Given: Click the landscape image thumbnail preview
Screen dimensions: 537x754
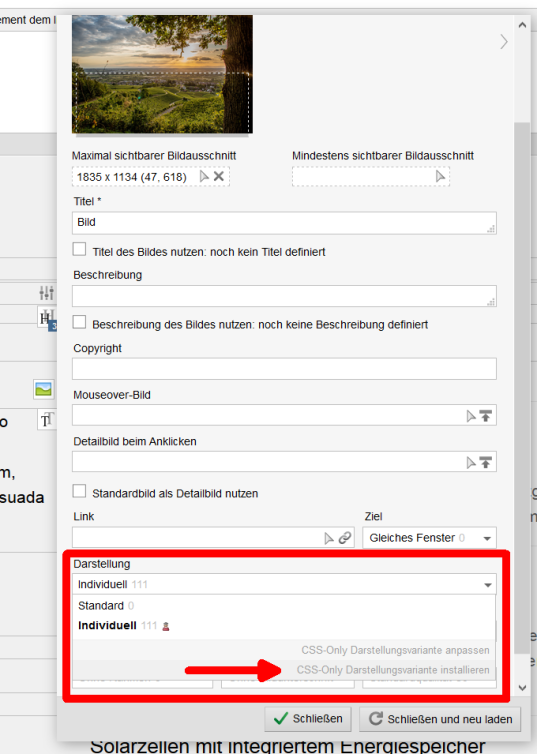Looking at the screenshot, I should pyautogui.click(x=162, y=74).
